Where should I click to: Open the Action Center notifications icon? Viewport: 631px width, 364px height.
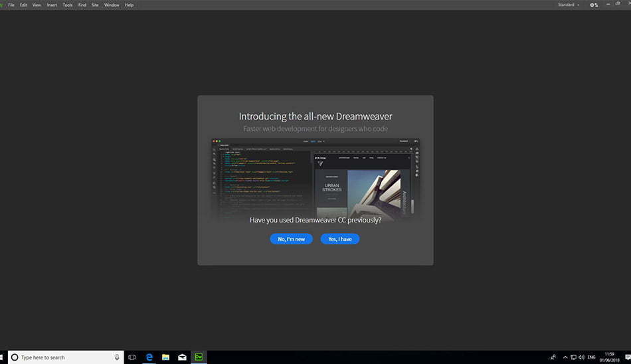(x=628, y=357)
